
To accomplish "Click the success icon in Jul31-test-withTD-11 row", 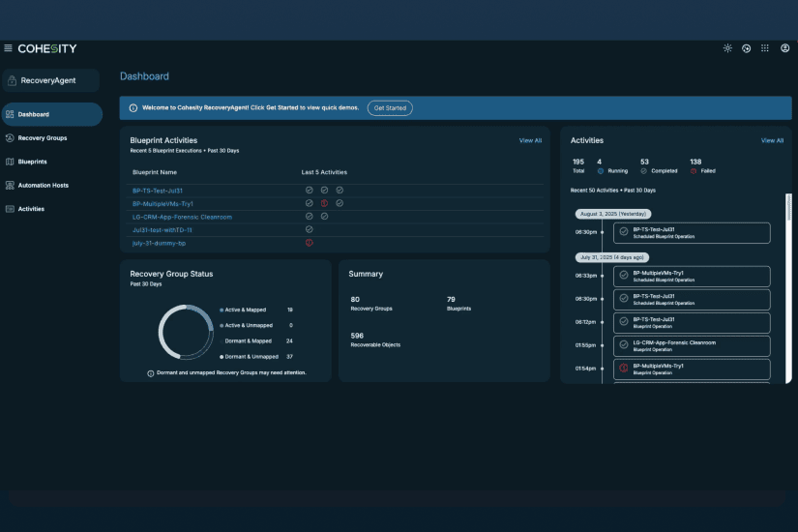I will [x=309, y=229].
